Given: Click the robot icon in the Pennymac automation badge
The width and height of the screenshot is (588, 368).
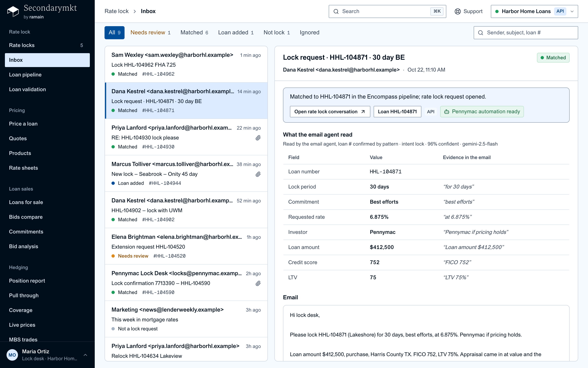Looking at the screenshot, I should click(x=447, y=112).
